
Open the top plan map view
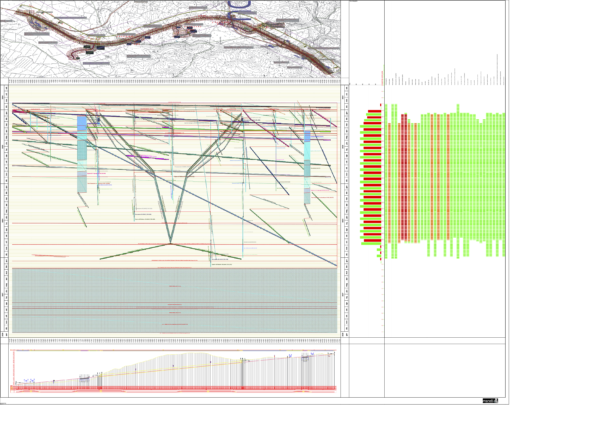tap(175, 38)
